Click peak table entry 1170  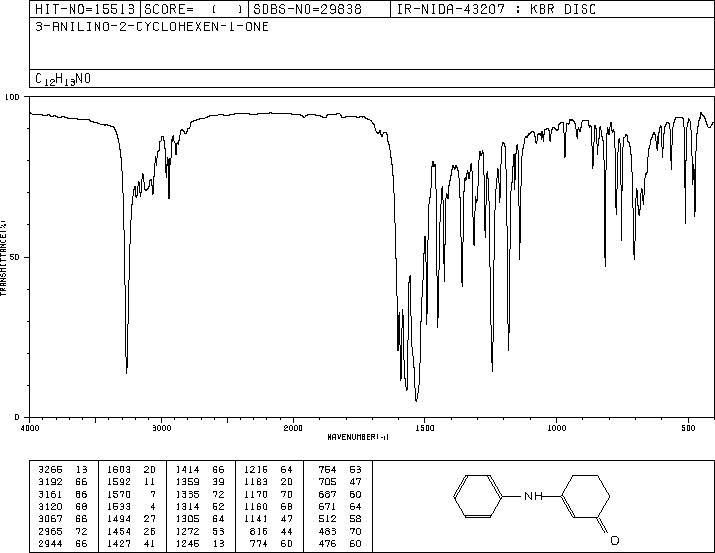(x=269, y=494)
